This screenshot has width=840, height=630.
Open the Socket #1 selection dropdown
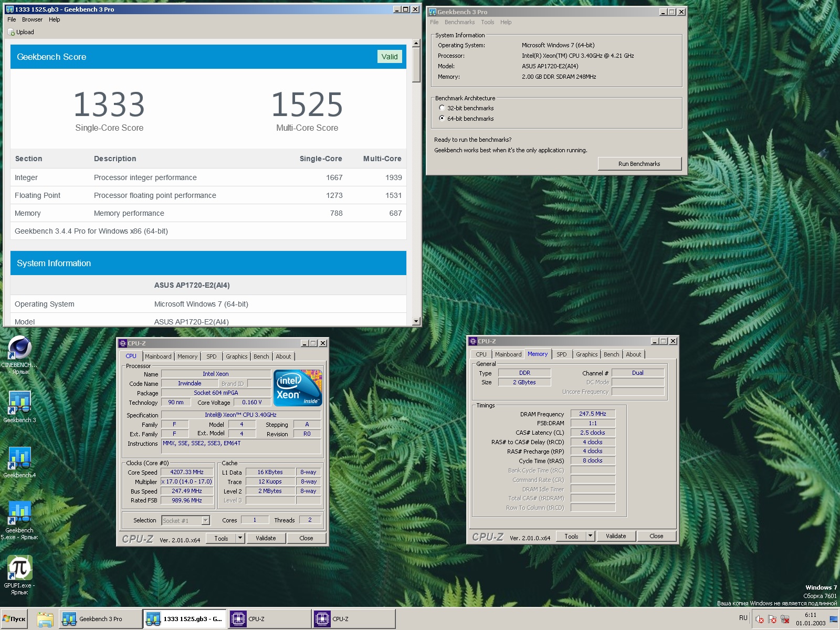point(205,520)
